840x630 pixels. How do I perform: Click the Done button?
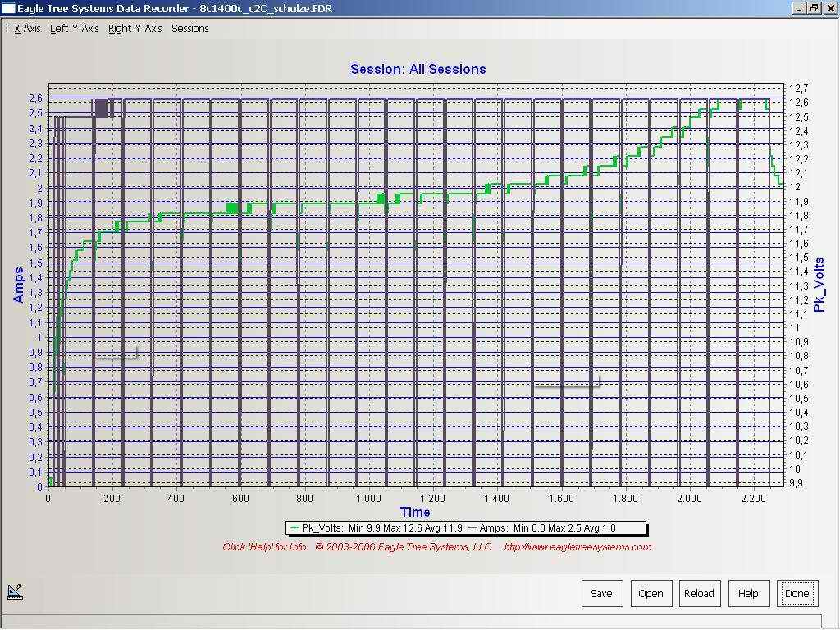797,594
